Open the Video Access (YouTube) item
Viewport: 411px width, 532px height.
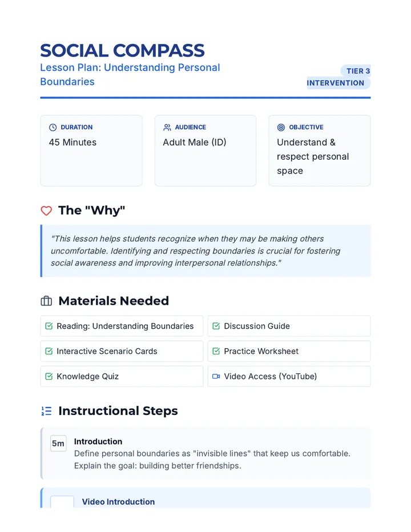tap(289, 376)
